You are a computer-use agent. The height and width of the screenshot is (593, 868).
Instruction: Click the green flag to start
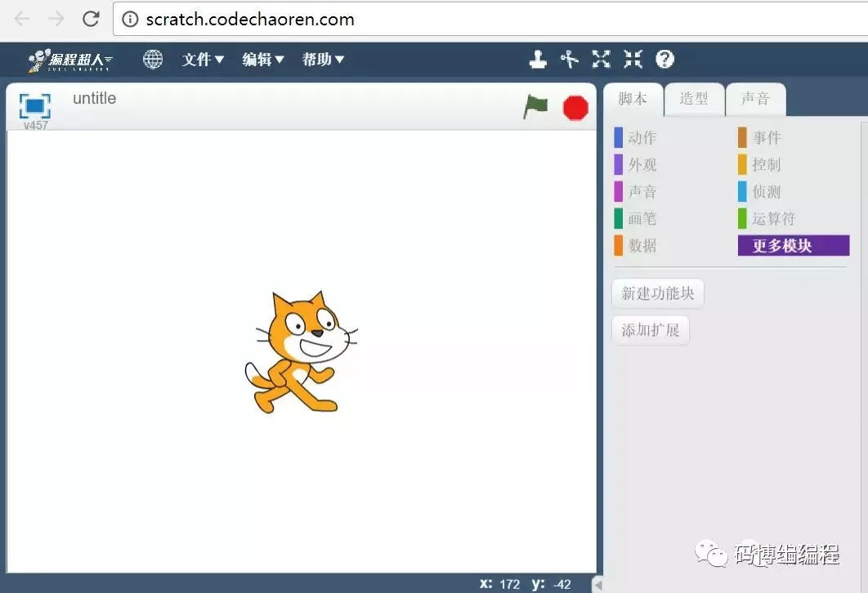coord(535,107)
